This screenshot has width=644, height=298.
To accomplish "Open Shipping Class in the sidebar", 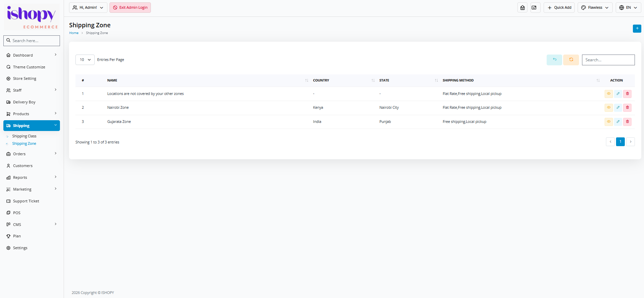I will [24, 136].
